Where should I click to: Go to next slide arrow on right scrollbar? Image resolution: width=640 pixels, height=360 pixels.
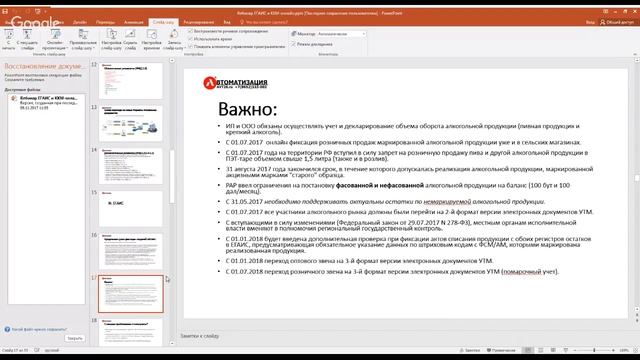coord(637,321)
